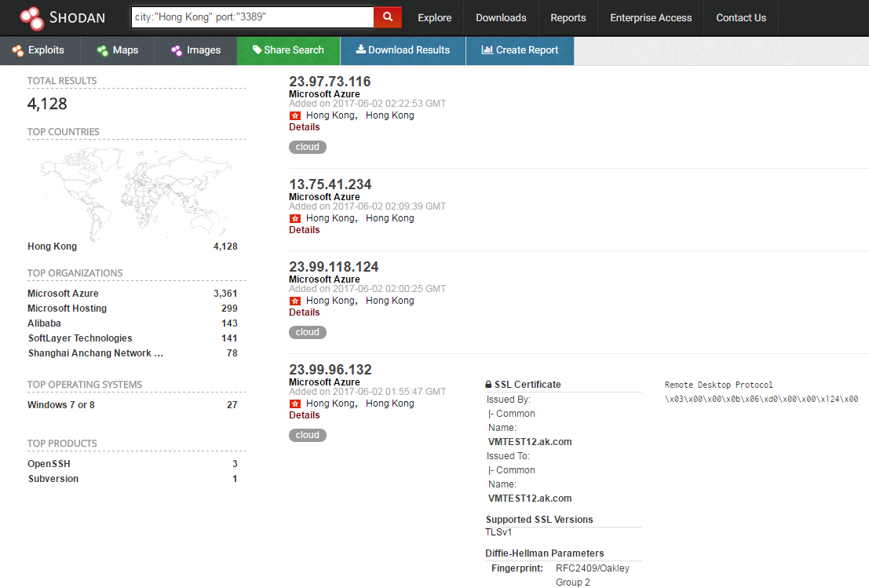The image size is (869, 588).
Task: Click the 4,128 total results count
Action: (47, 104)
